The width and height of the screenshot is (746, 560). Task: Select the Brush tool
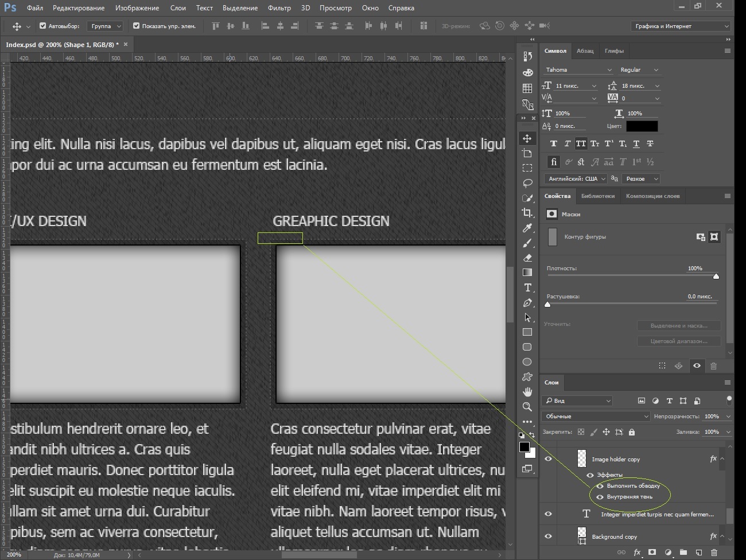tap(527, 243)
